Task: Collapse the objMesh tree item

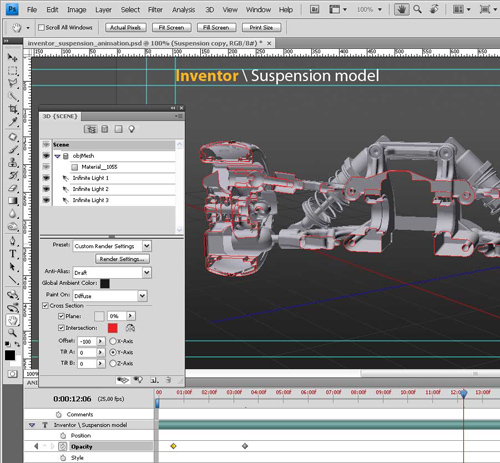Action: (x=57, y=156)
